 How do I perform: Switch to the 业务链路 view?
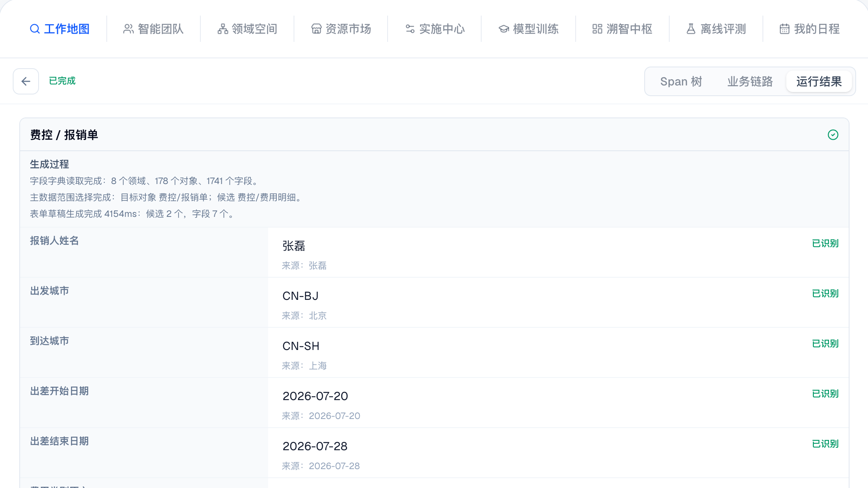(x=750, y=81)
